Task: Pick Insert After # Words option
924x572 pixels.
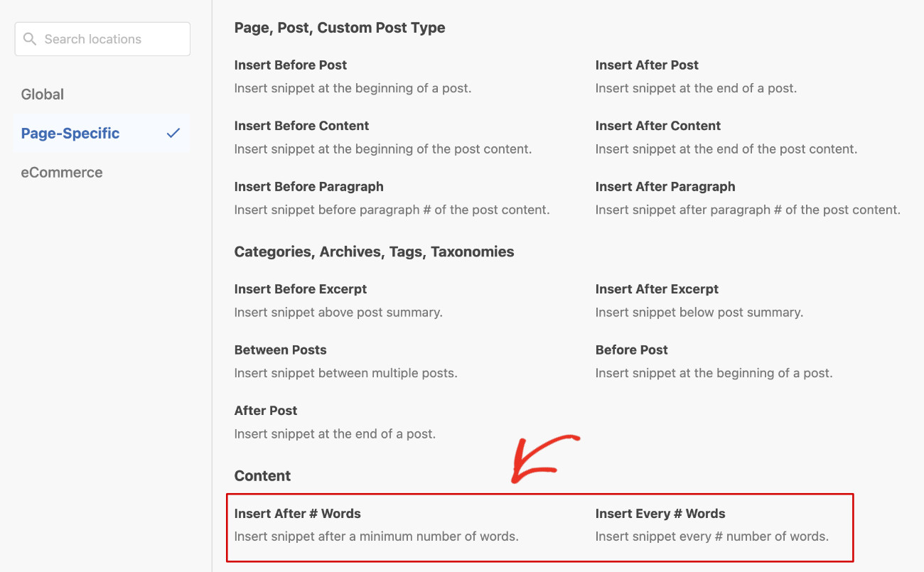Action: click(297, 513)
